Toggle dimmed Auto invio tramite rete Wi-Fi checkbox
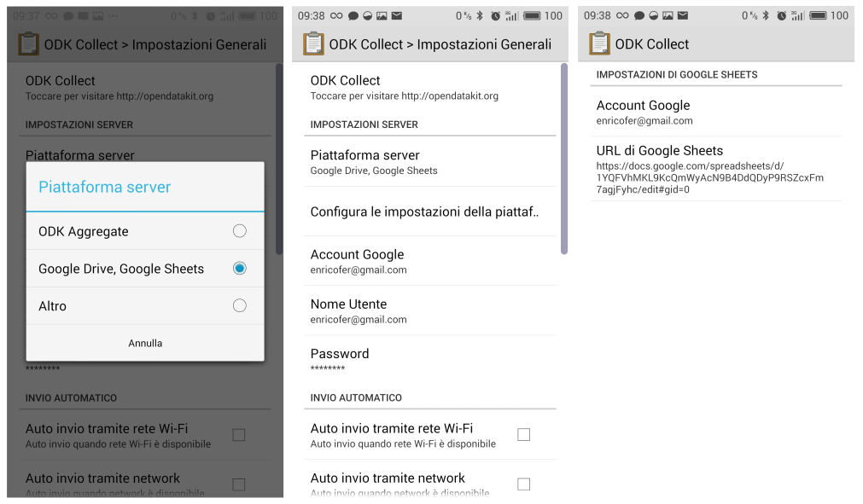This screenshot has width=863, height=504. [239, 435]
